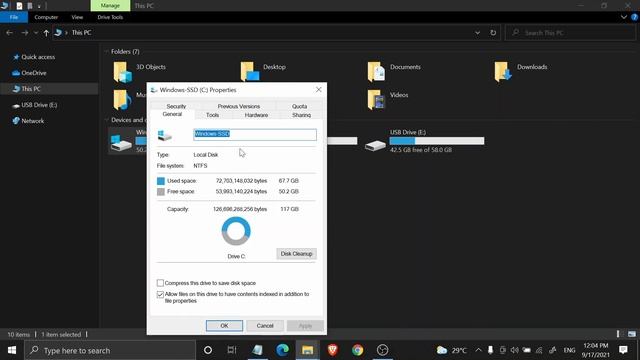The height and width of the screenshot is (360, 640).
Task: Click the Network icon in the sidebar
Action: click(16, 121)
